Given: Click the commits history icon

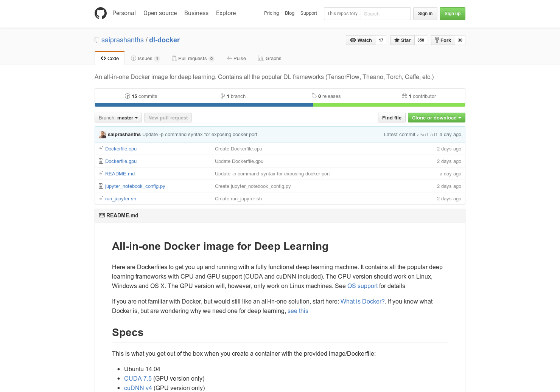Looking at the screenshot, I should 128,96.
